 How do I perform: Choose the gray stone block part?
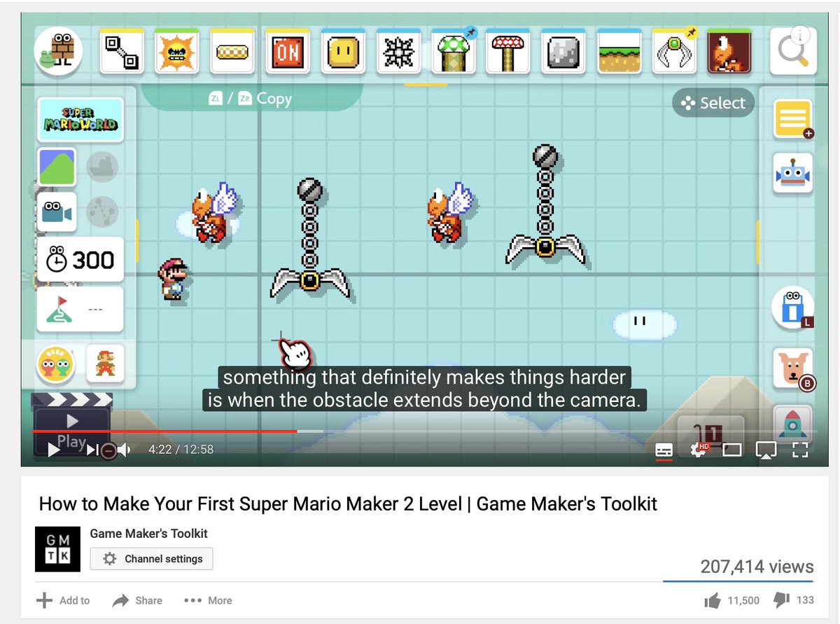(564, 51)
